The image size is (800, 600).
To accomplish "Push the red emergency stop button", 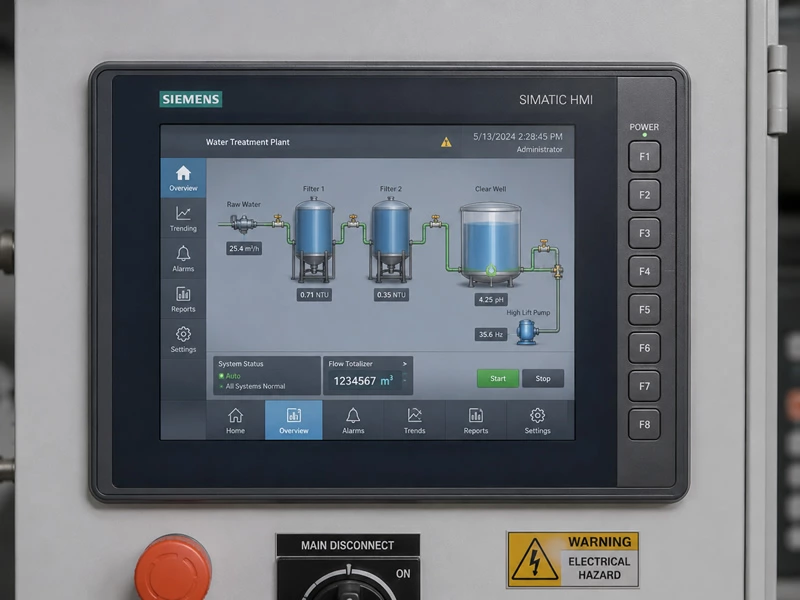I will pos(173,569).
